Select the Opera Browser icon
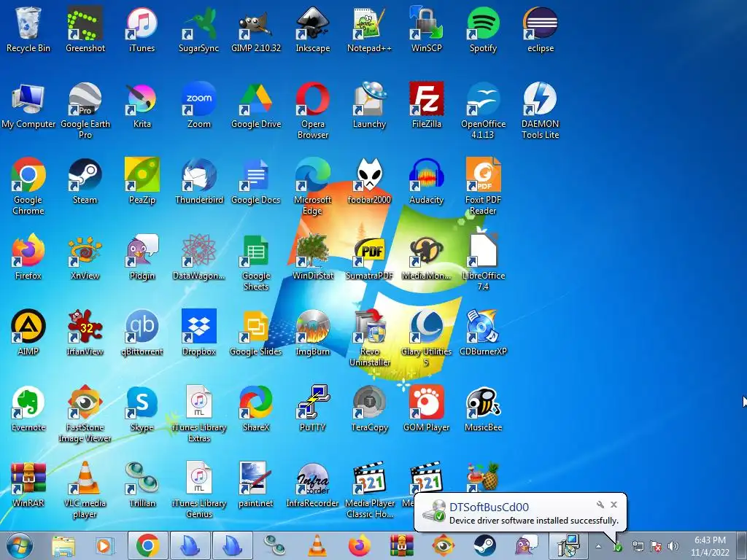Image resolution: width=747 pixels, height=560 pixels. 312,111
